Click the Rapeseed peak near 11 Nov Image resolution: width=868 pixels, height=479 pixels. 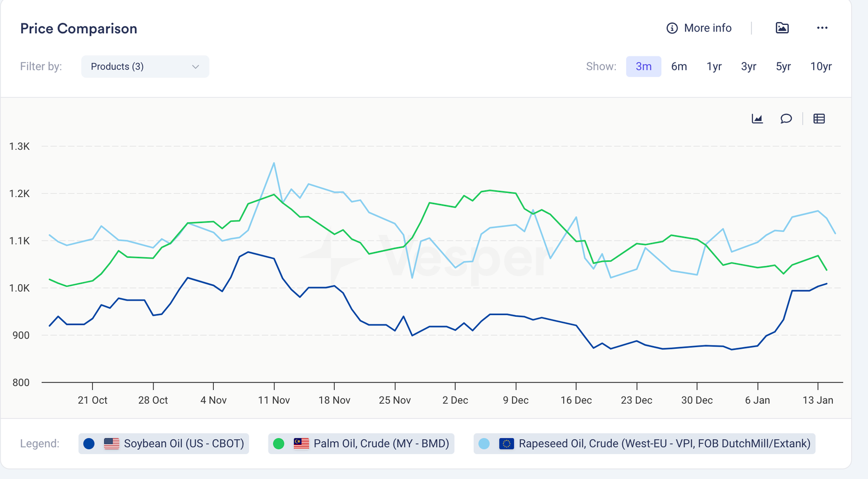coord(274,163)
